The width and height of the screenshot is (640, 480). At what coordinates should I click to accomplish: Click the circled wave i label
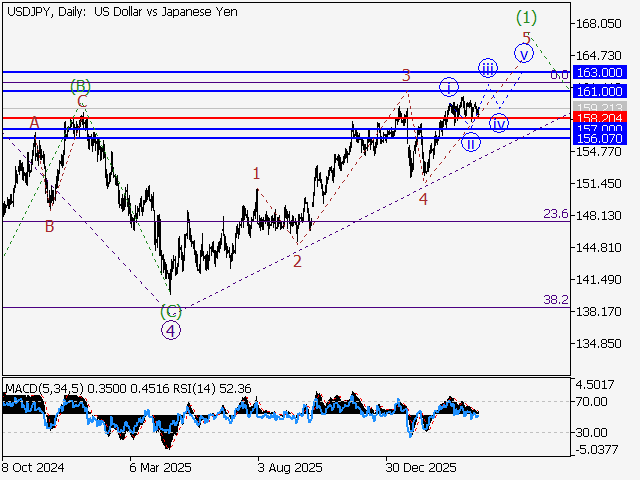click(x=449, y=86)
